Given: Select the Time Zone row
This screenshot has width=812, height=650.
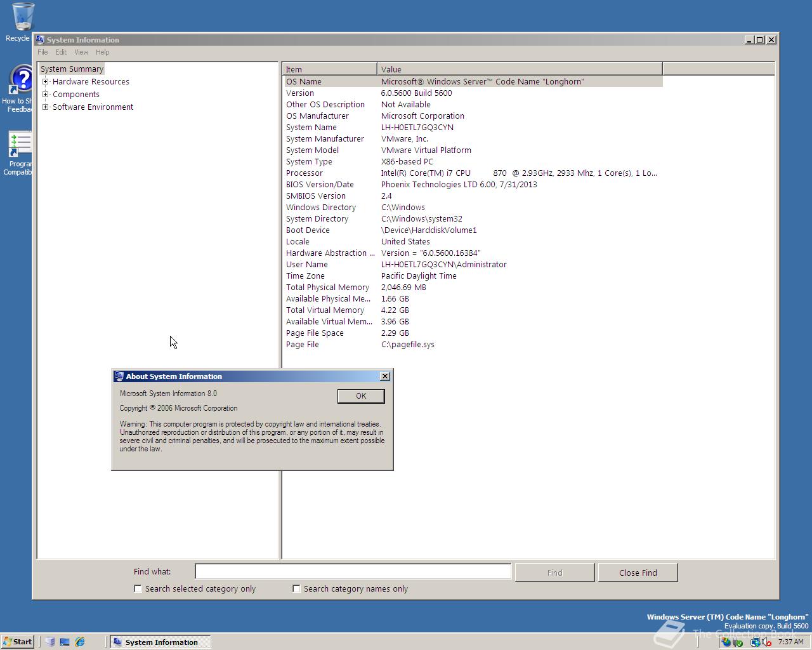Looking at the screenshot, I should pyautogui.click(x=473, y=275).
